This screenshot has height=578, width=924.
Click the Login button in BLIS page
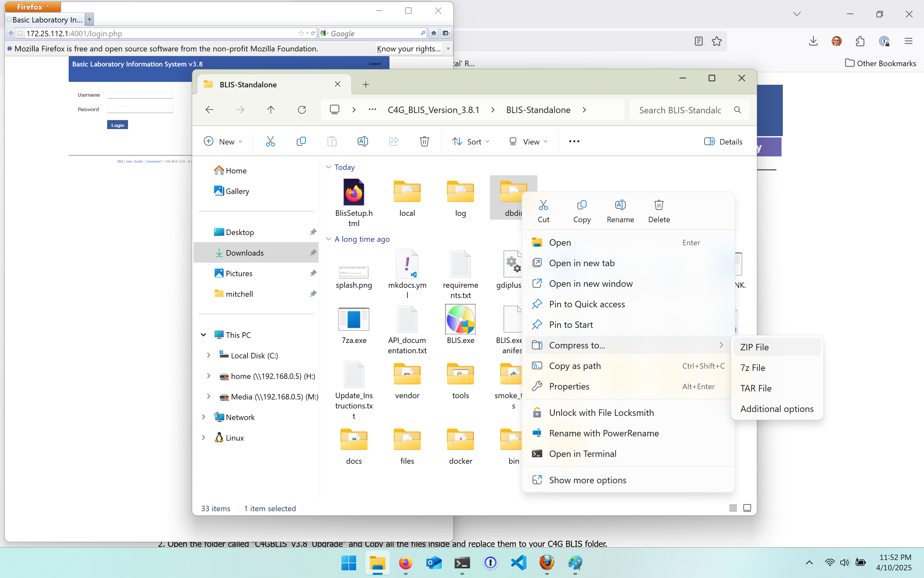[118, 125]
